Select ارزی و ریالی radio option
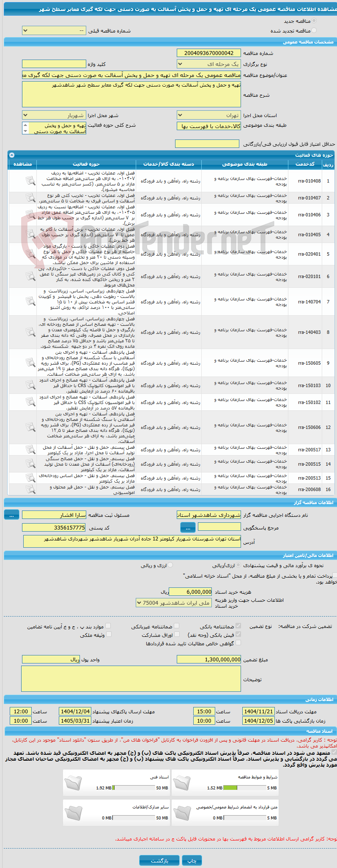This screenshot has width=337, height=868. pyautogui.click(x=170, y=565)
